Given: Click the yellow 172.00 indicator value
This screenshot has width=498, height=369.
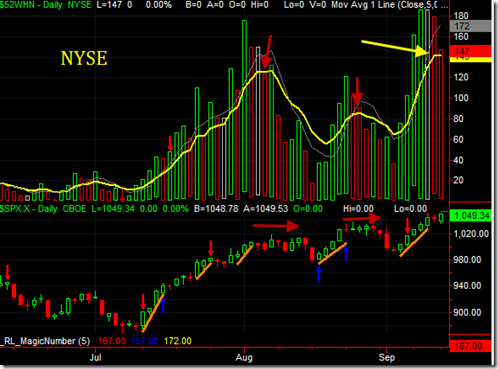Looking at the screenshot, I should [178, 341].
